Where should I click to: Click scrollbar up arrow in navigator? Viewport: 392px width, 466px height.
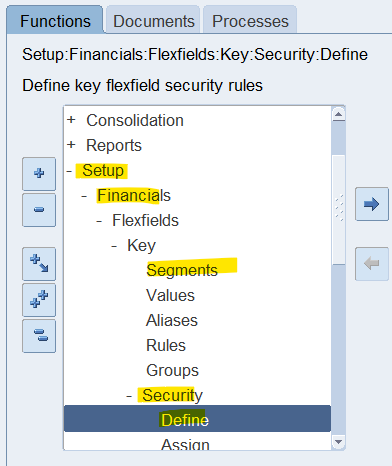[x=338, y=114]
